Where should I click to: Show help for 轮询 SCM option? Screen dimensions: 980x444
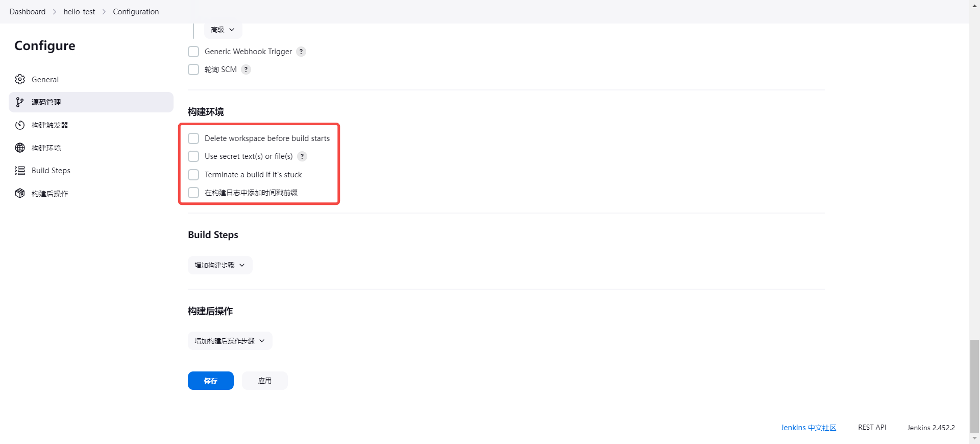[246, 69]
